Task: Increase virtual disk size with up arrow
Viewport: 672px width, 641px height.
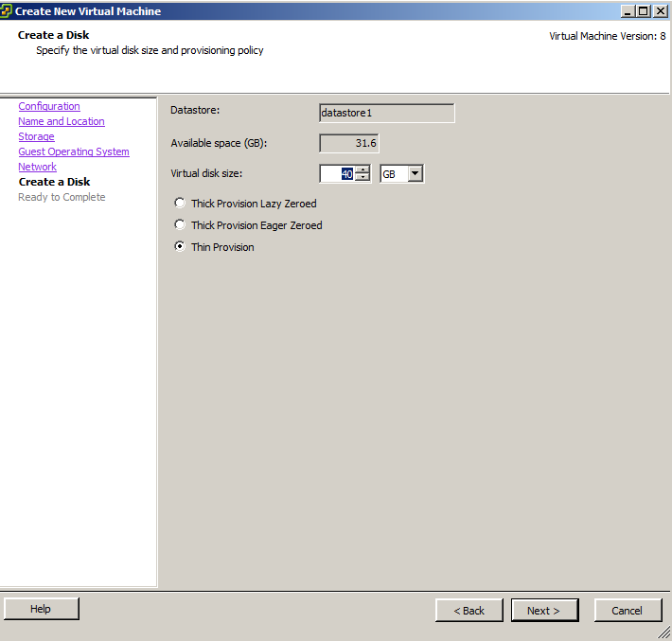Action: pos(363,169)
